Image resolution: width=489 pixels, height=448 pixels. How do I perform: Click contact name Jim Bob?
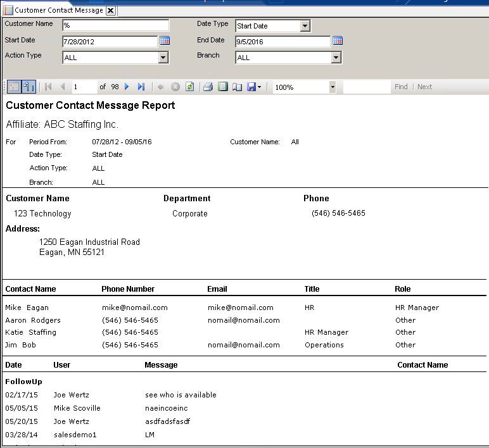(x=20, y=345)
